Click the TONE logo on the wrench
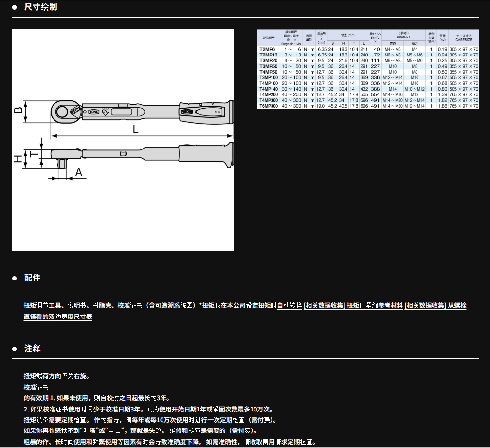490x448 pixels. 94,112
